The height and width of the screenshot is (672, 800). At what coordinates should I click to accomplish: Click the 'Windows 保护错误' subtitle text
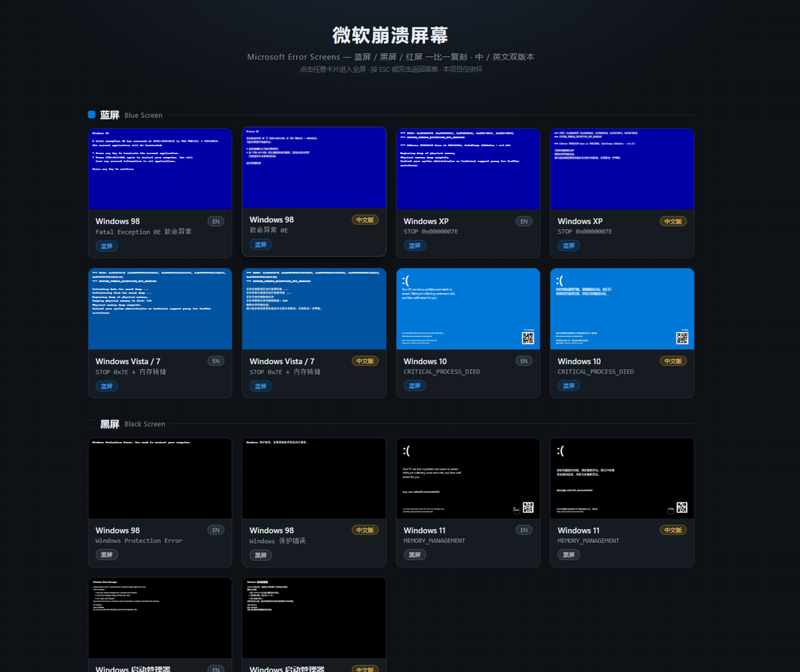(x=277, y=541)
